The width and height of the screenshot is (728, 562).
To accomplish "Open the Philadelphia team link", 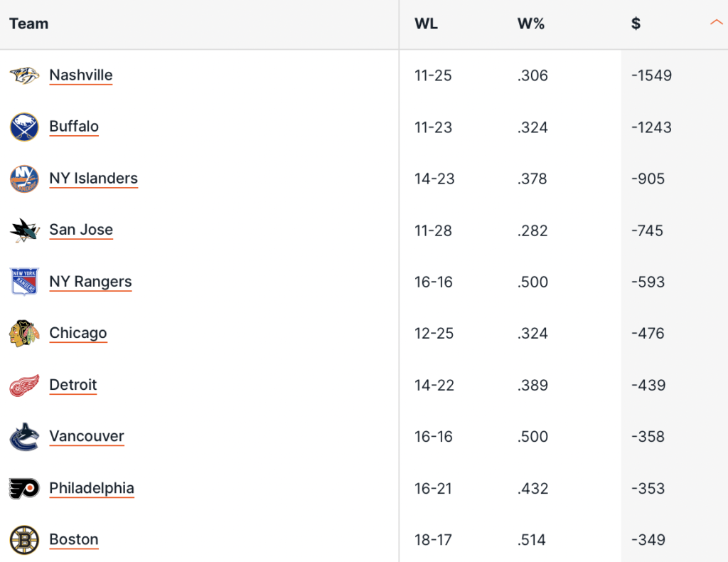I will click(x=92, y=488).
